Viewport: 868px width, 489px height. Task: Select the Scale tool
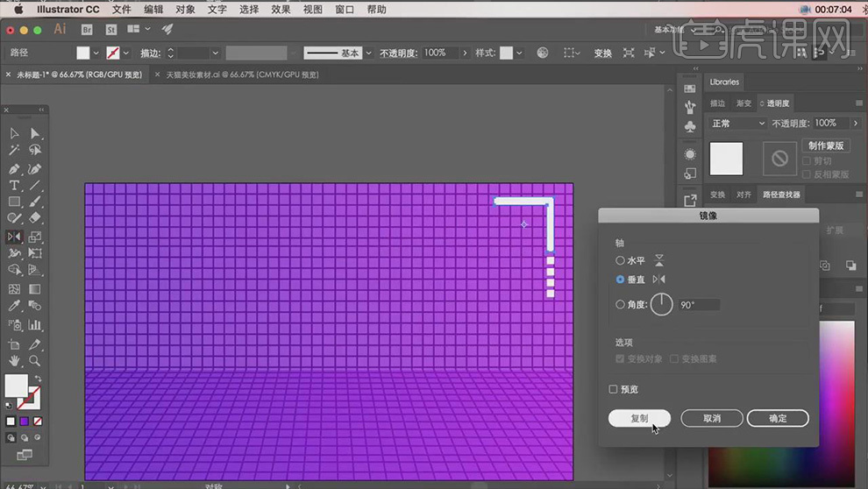click(x=35, y=237)
